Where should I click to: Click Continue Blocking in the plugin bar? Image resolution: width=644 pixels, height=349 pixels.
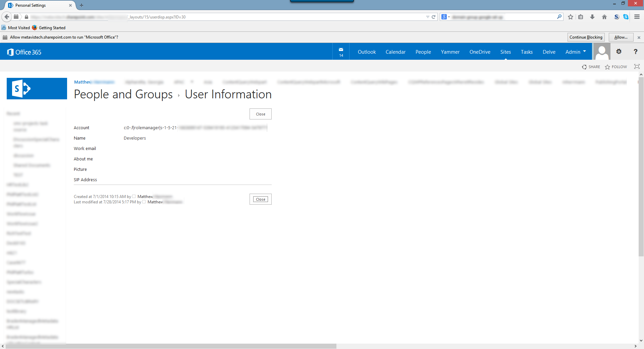pos(586,37)
